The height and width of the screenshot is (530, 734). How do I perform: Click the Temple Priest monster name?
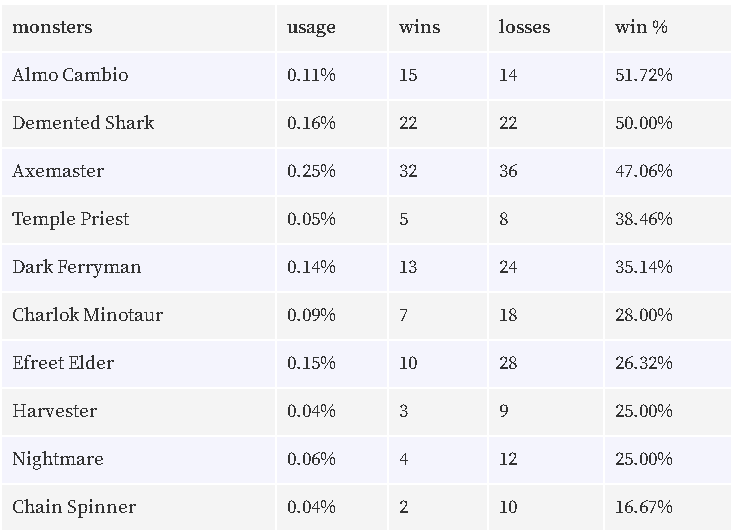pos(71,219)
